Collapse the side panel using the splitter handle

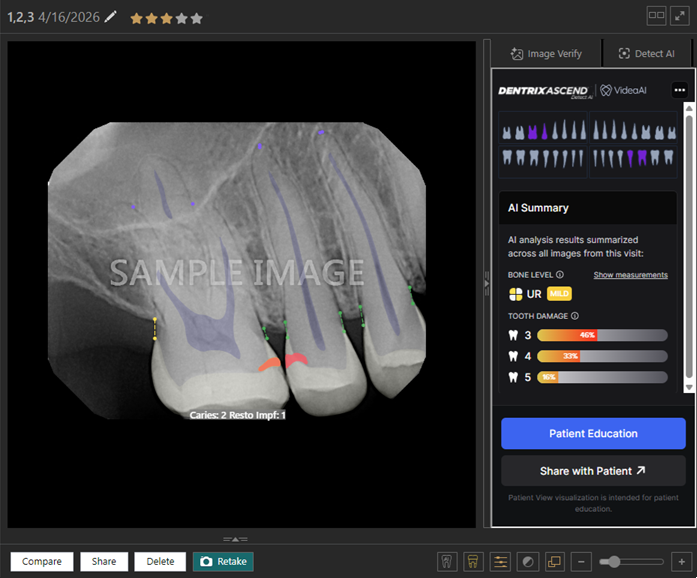[485, 284]
